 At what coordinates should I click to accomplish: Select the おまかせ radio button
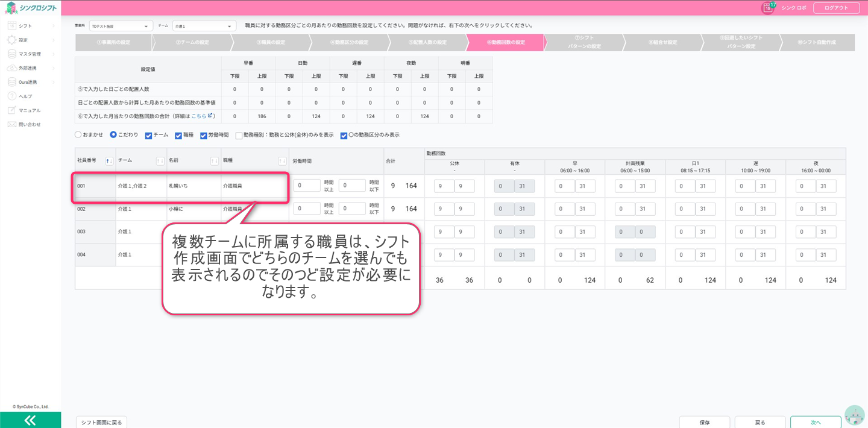[x=78, y=135]
